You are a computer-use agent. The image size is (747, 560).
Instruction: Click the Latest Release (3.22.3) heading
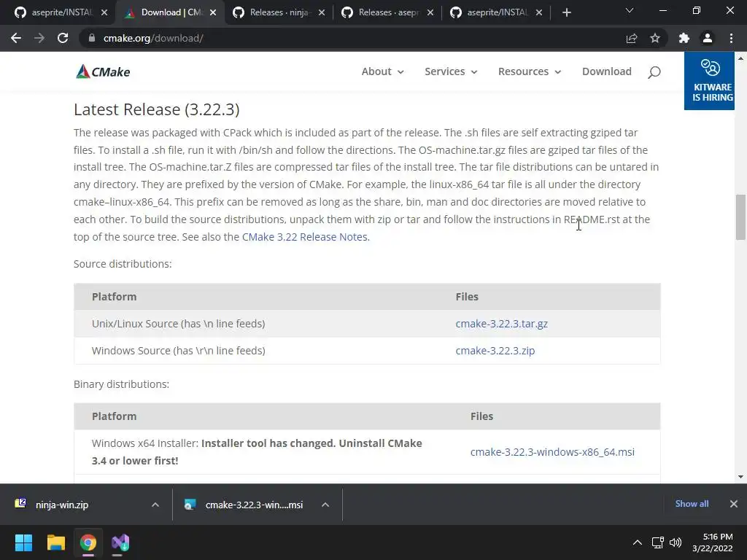tap(156, 109)
